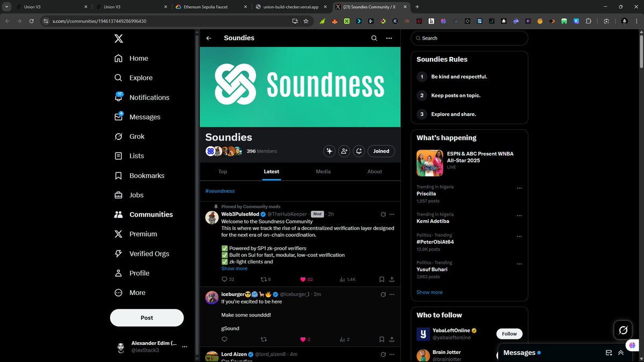Open Jobs in the sidebar

pyautogui.click(x=129, y=195)
